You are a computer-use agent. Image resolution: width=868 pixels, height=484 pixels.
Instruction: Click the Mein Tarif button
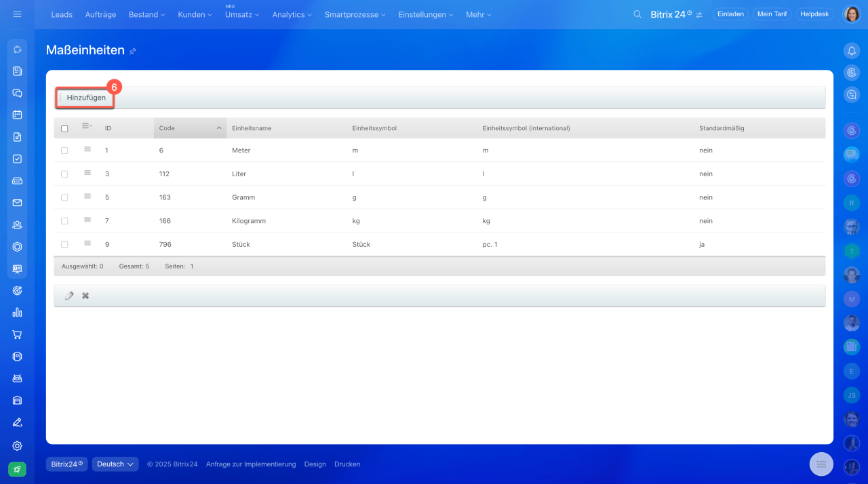click(772, 14)
